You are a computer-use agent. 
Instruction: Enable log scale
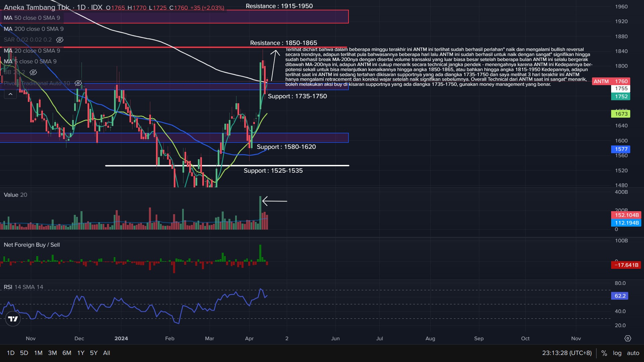pyautogui.click(x=617, y=353)
